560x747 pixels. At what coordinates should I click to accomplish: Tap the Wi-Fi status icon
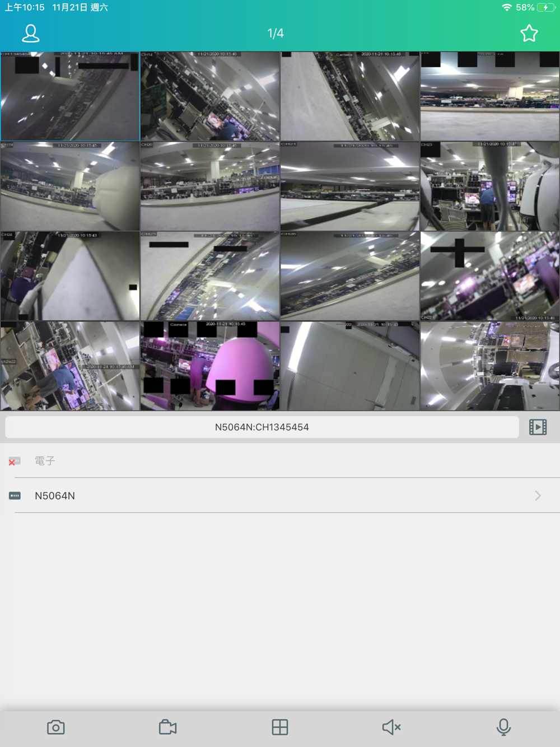click(507, 7)
